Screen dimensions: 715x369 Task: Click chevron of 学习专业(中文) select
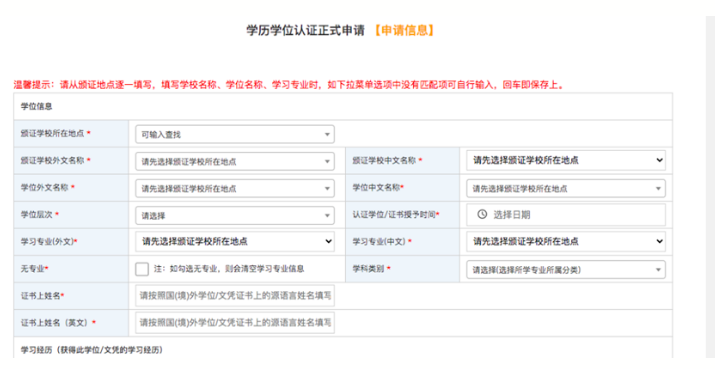click(659, 241)
